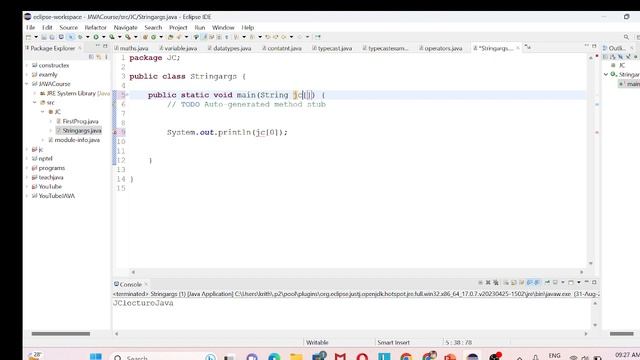Toggle breakpoint marker on line 9
The width and height of the screenshot is (640, 360).
(115, 132)
